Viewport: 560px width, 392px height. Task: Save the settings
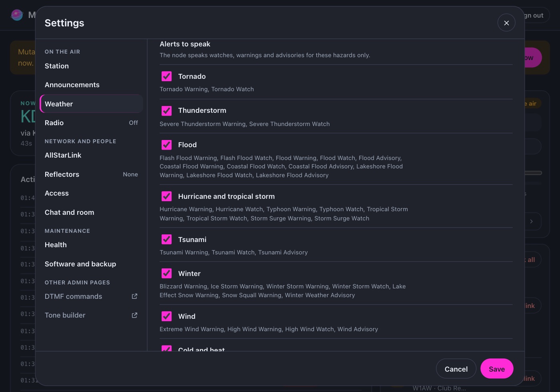pyautogui.click(x=497, y=369)
